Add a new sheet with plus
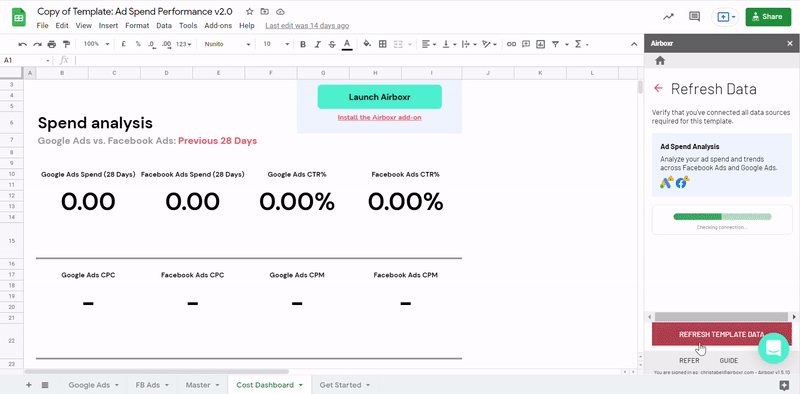The image size is (800, 394). pos(29,385)
